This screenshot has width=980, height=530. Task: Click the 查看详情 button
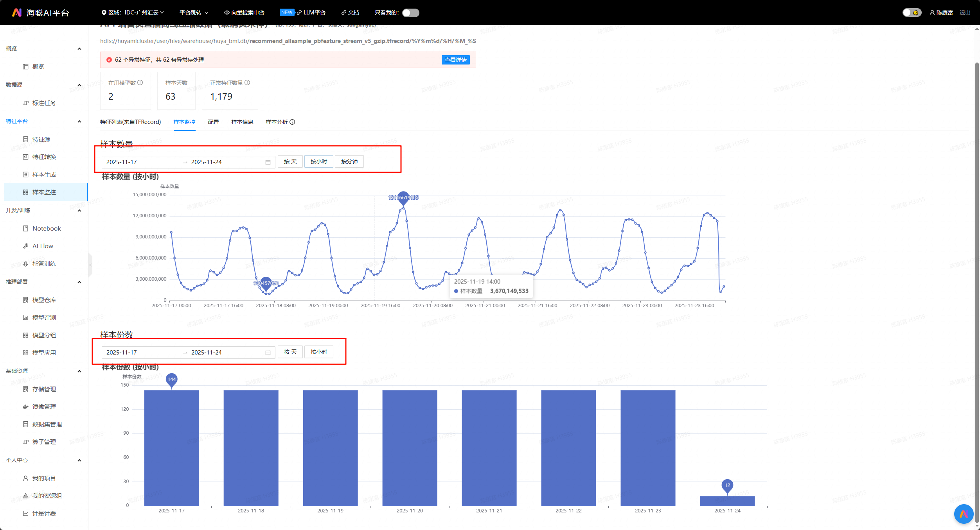(x=455, y=60)
